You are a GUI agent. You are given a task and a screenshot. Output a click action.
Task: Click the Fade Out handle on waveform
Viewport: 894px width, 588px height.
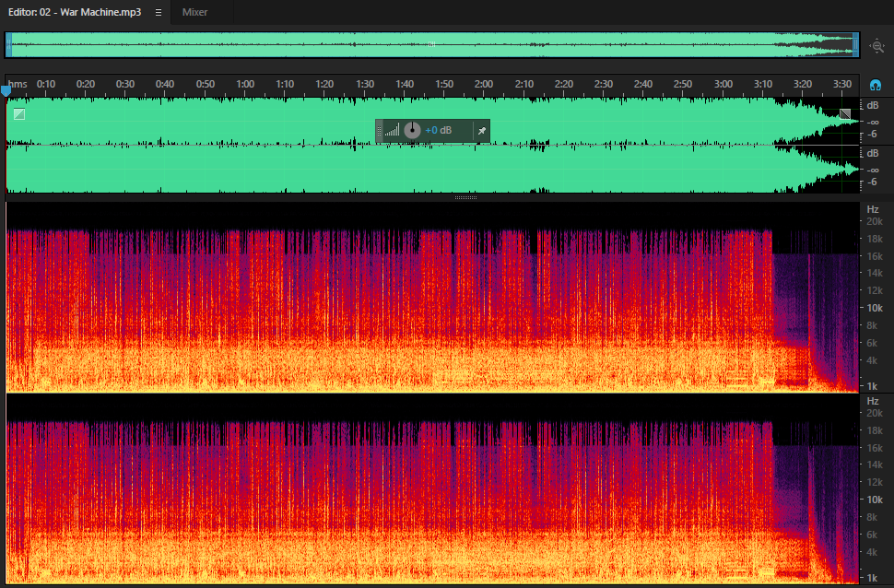[845, 114]
